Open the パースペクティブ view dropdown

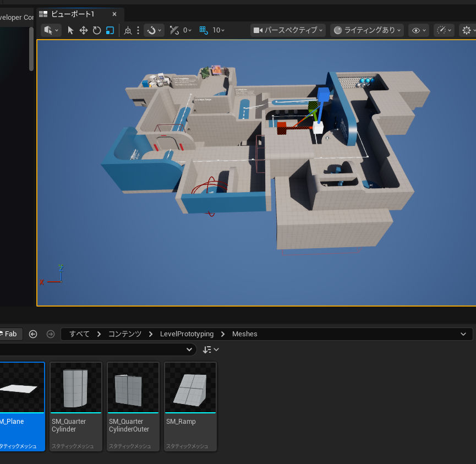pyautogui.click(x=288, y=30)
